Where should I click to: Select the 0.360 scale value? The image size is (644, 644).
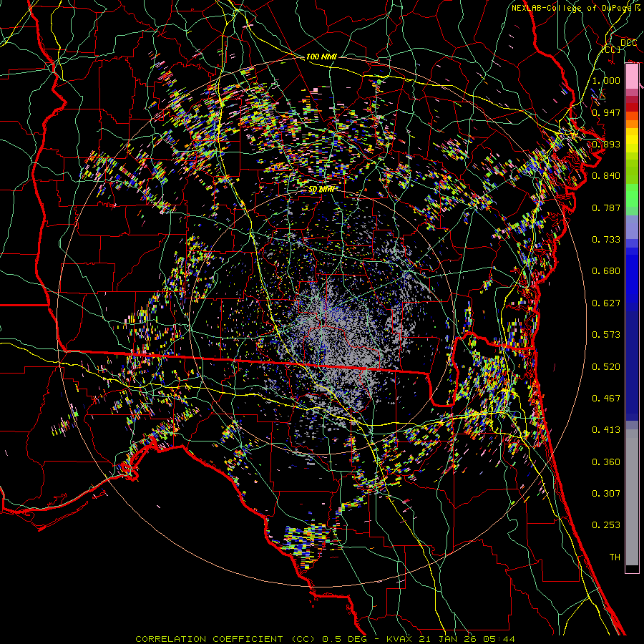[606, 462]
